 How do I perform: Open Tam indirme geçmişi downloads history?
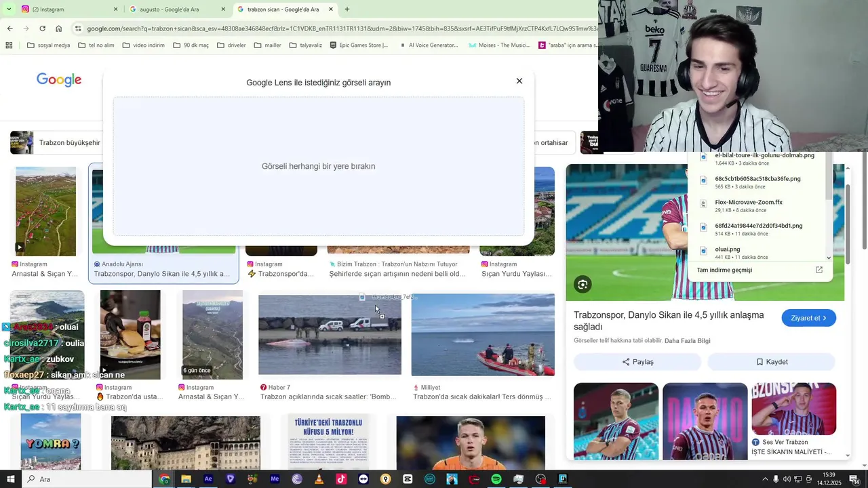[x=724, y=270]
